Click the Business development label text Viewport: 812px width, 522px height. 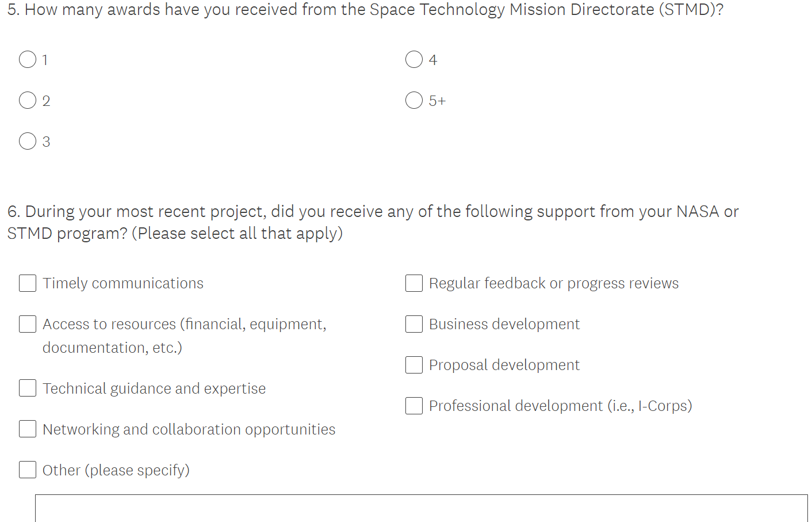504,324
